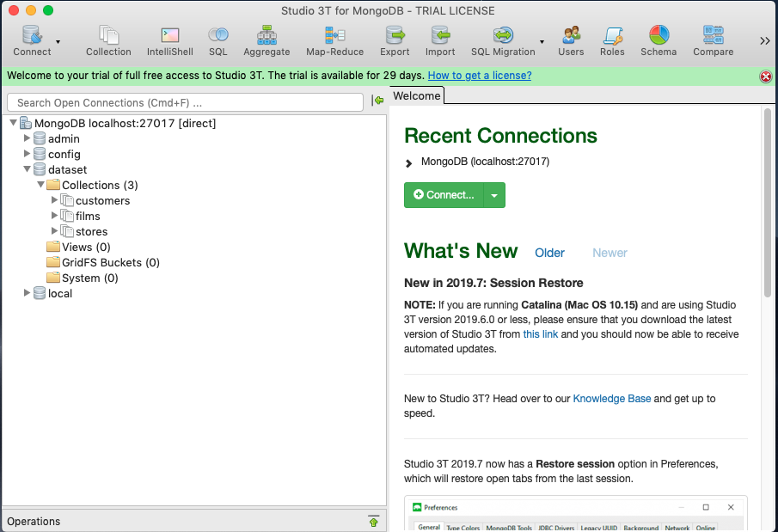Expand the local database node

[28, 293]
